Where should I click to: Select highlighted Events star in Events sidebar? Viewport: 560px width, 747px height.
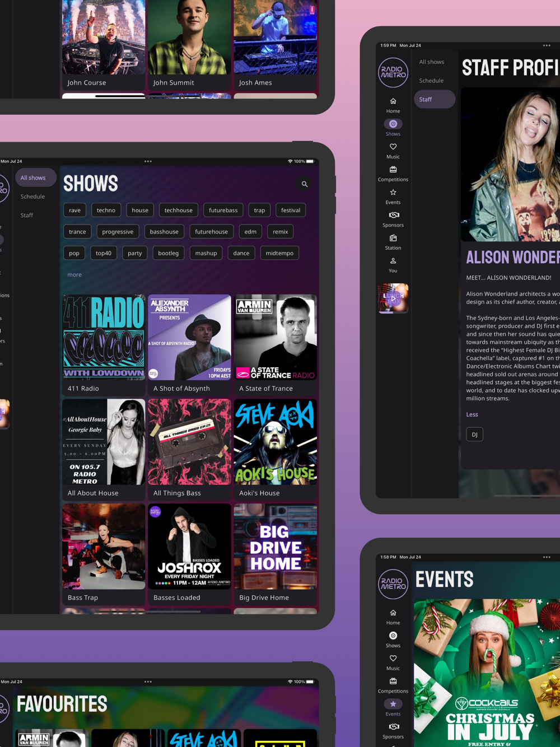(393, 704)
